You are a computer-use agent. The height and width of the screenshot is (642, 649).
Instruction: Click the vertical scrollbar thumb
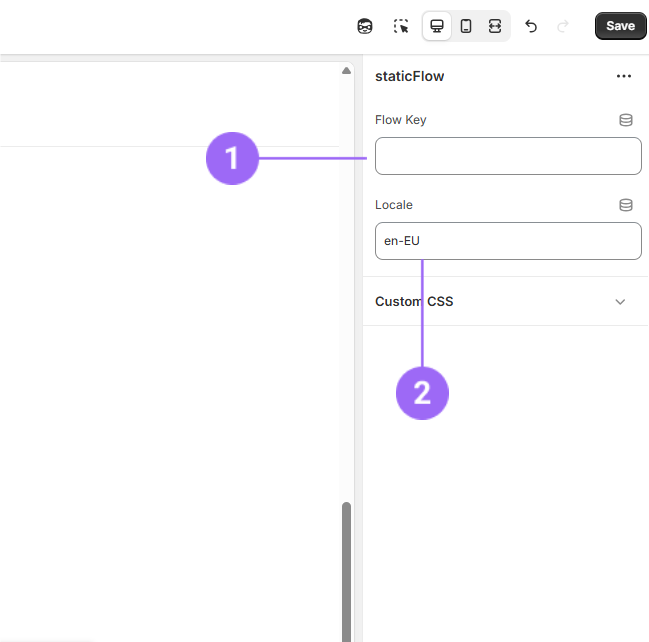[x=347, y=570]
